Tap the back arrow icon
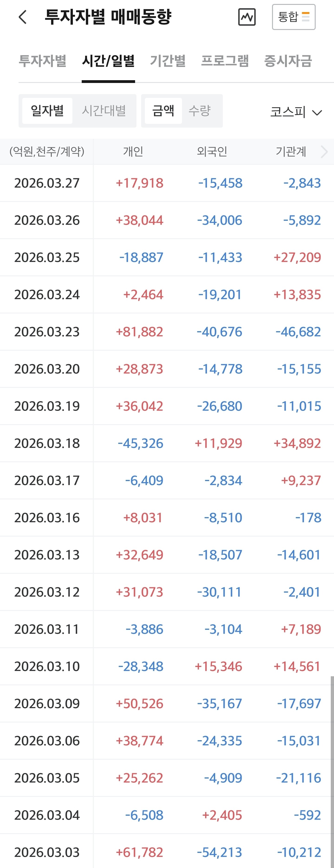Viewport: 334px width, 868px height. [23, 17]
